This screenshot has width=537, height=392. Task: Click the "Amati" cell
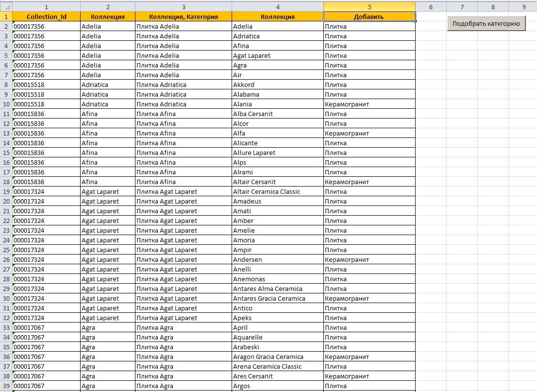tap(278, 211)
